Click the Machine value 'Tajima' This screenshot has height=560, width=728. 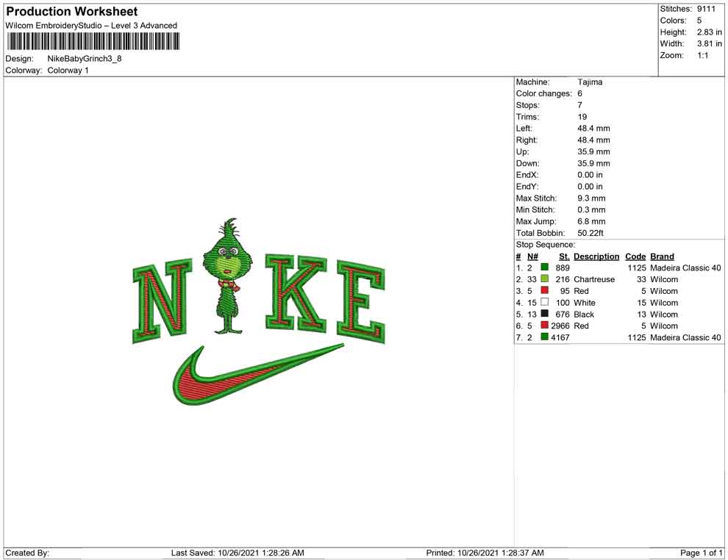(590, 82)
